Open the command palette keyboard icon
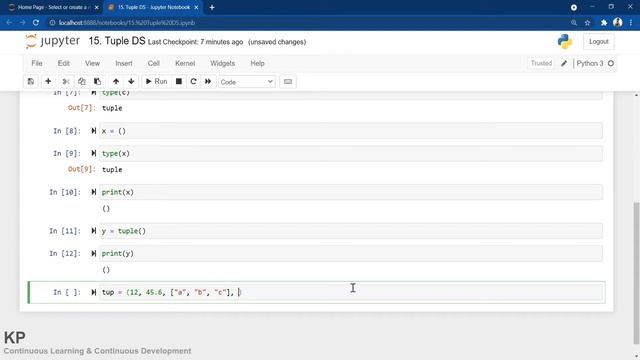Image resolution: width=640 pixels, height=360 pixels. [x=288, y=82]
